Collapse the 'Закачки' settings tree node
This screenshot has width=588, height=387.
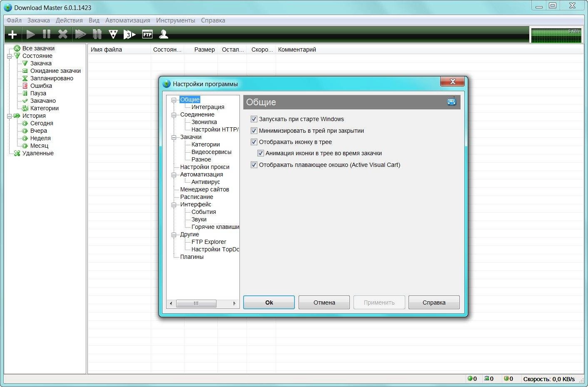pos(174,137)
